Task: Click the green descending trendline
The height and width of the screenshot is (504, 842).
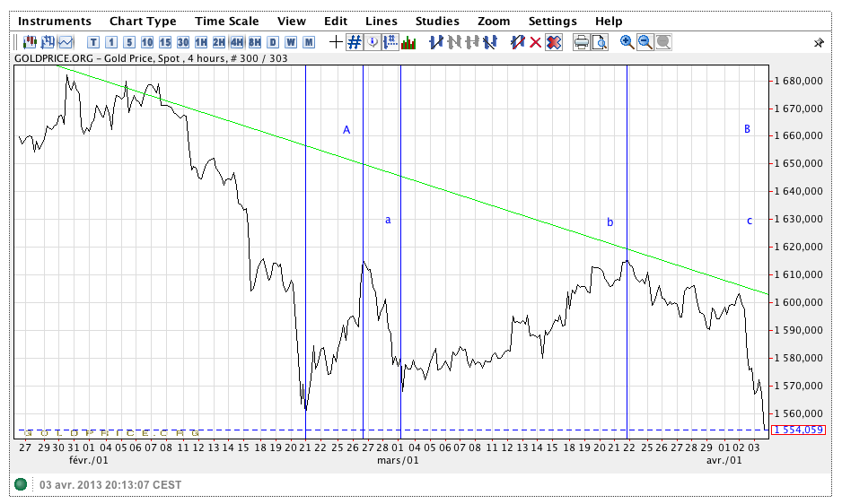Action: pos(449,193)
